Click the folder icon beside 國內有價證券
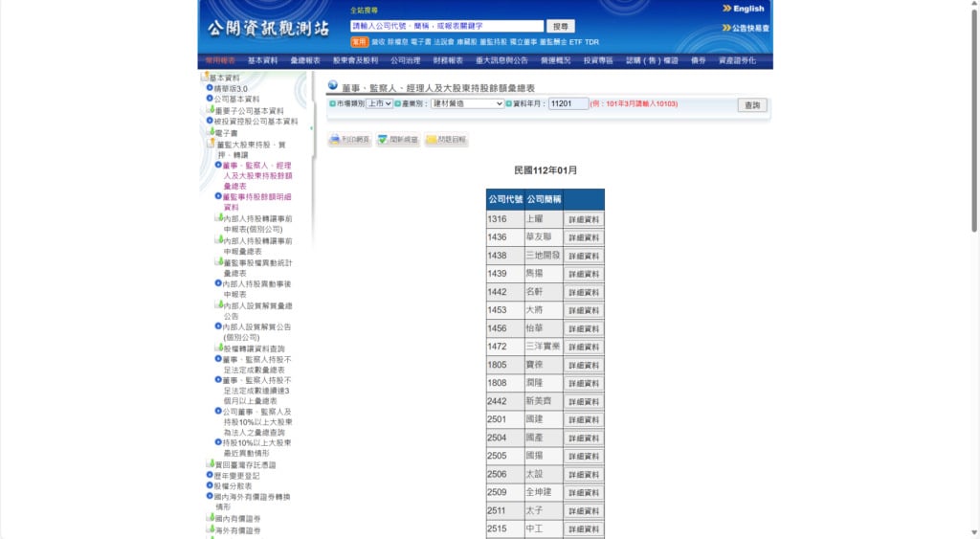This screenshot has height=539, width=980. point(211,518)
